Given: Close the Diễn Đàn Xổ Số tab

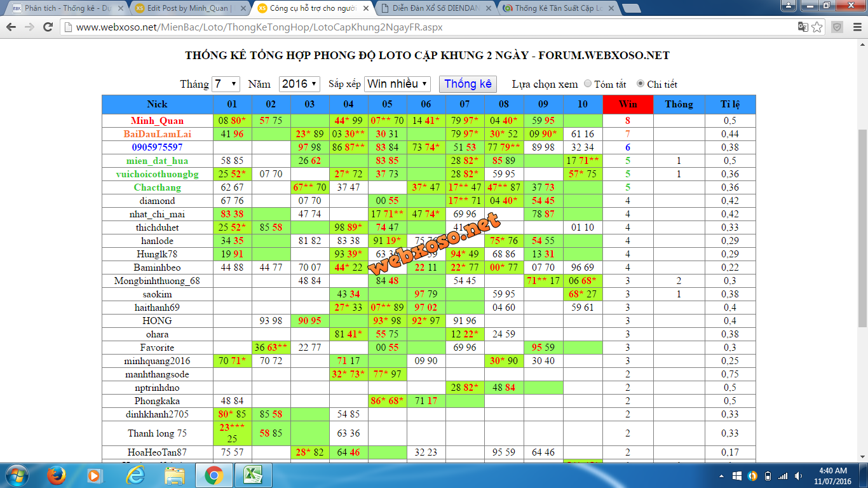Looking at the screenshot, I should [488, 8].
